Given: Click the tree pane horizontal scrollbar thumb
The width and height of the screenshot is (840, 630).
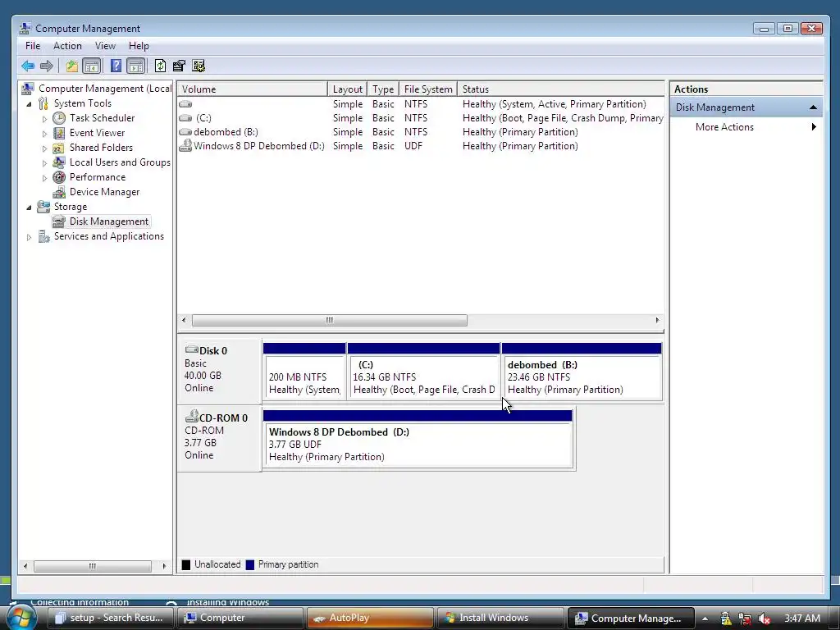Looking at the screenshot, I should (x=93, y=566).
